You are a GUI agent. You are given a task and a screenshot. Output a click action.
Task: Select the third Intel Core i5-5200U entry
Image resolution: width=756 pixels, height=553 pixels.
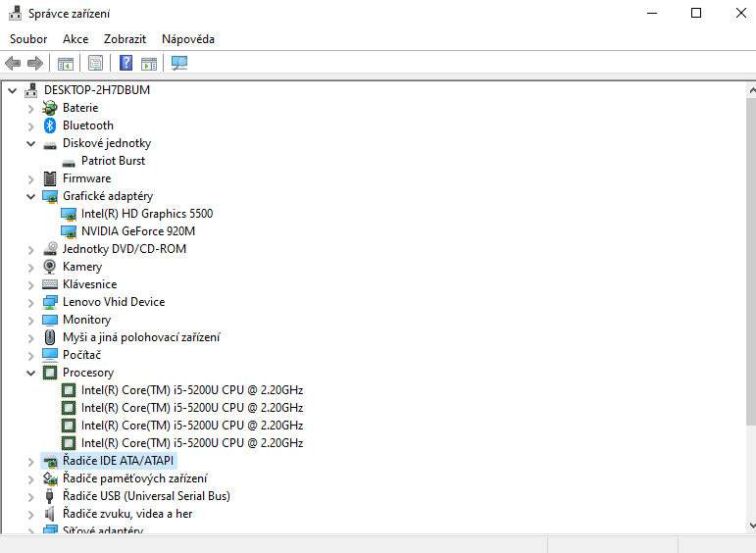[x=192, y=426]
